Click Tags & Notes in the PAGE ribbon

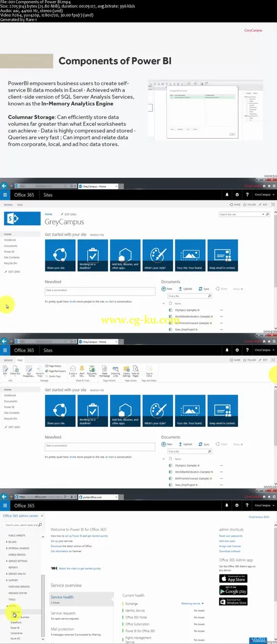[x=149, y=371]
